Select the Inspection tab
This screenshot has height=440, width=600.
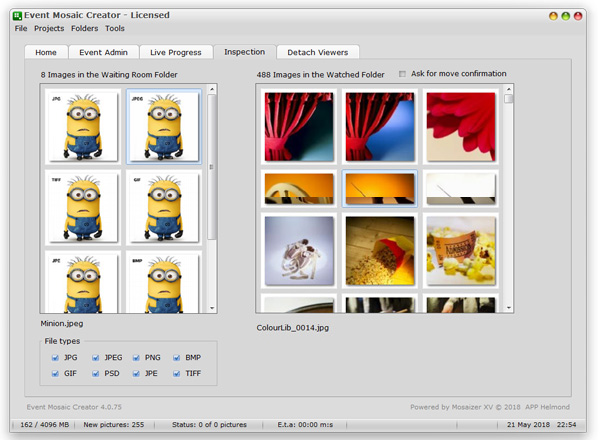coord(245,52)
